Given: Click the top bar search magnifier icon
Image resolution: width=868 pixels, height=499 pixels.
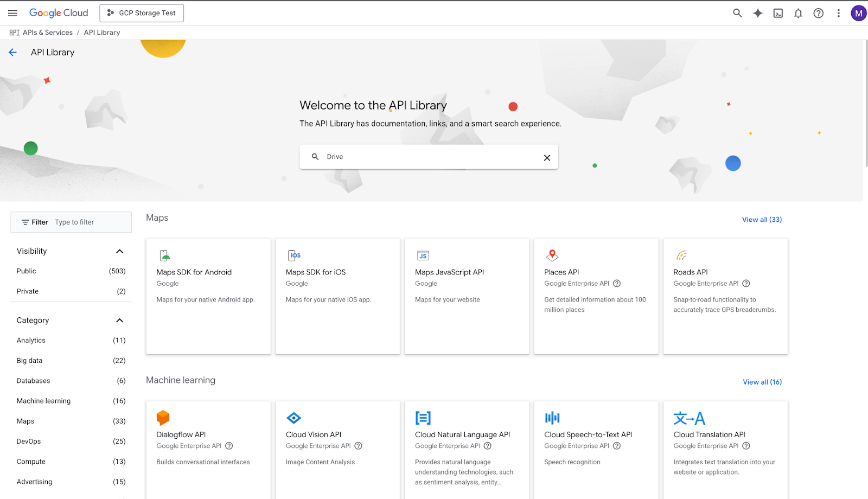Looking at the screenshot, I should pos(737,13).
